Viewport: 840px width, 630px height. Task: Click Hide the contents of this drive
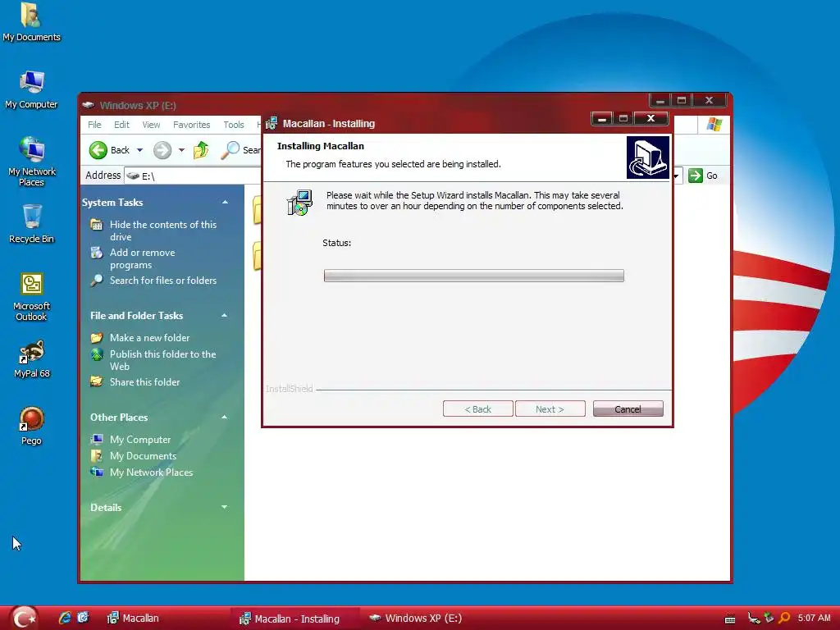[x=163, y=231]
